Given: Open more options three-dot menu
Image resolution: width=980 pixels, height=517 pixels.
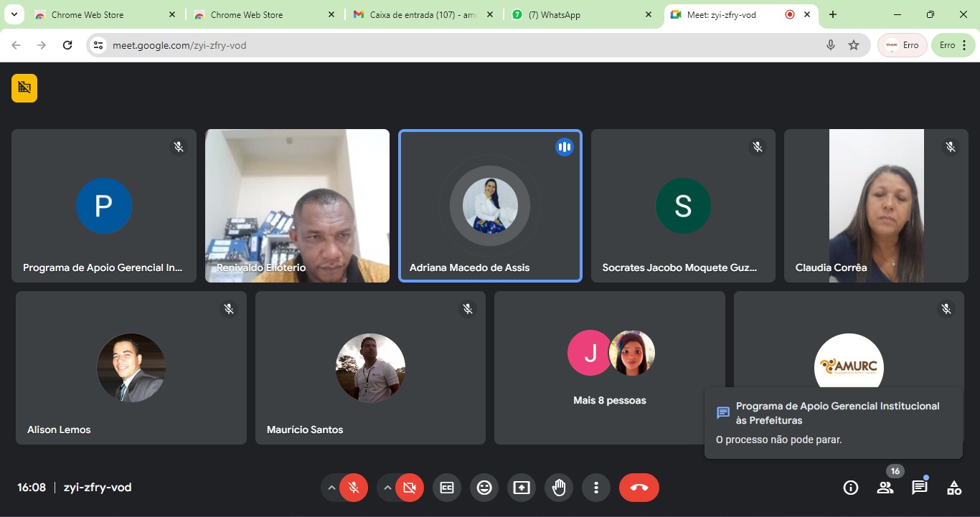Looking at the screenshot, I should pos(596,488).
